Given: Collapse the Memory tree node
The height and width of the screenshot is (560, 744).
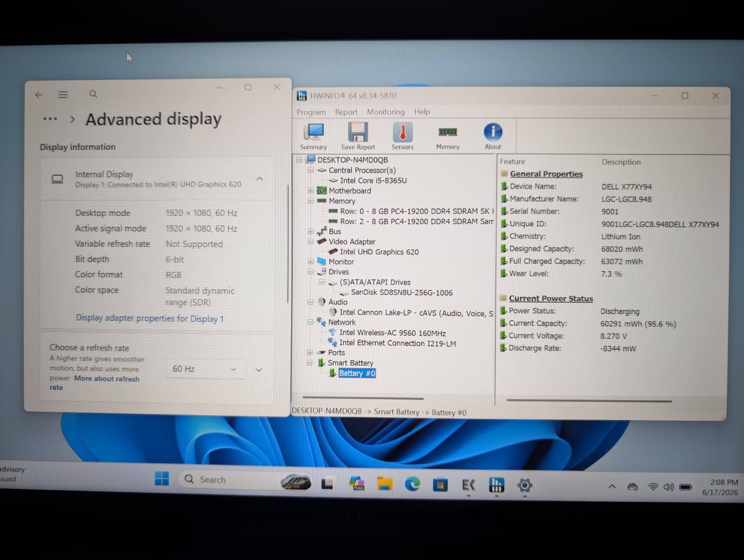Looking at the screenshot, I should coord(311,201).
